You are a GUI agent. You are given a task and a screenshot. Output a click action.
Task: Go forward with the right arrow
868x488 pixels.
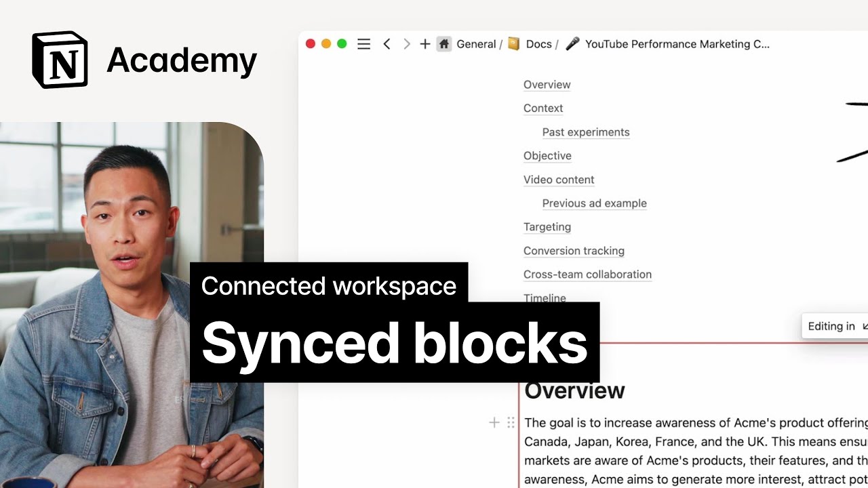tap(407, 44)
